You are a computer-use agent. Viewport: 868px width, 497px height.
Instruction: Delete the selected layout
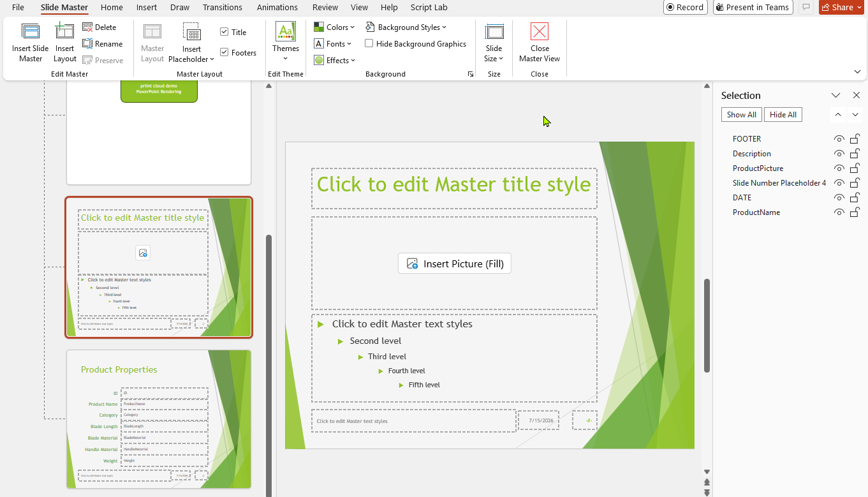tap(99, 27)
